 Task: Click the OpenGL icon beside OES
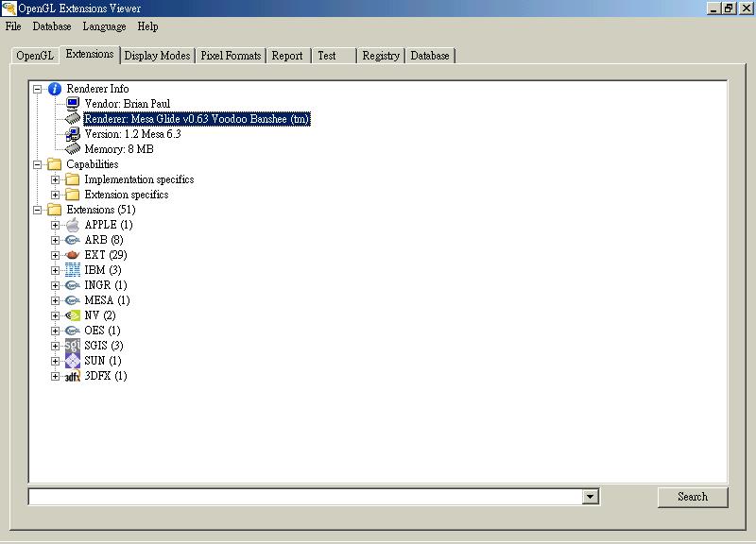point(73,331)
